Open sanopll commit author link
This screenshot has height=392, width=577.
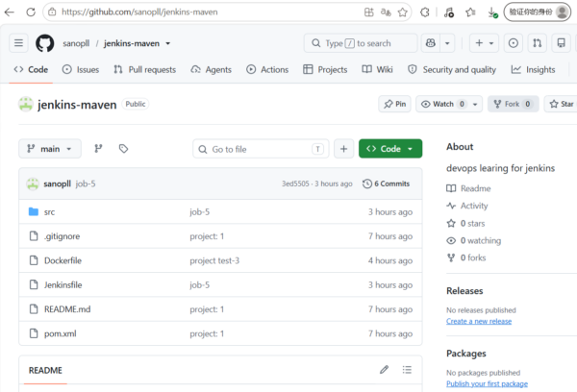57,184
